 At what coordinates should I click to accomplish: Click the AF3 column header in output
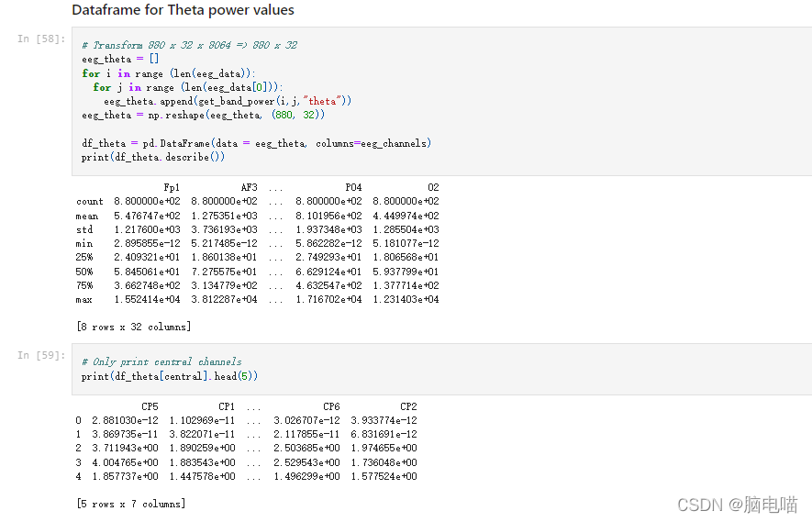pos(249,187)
